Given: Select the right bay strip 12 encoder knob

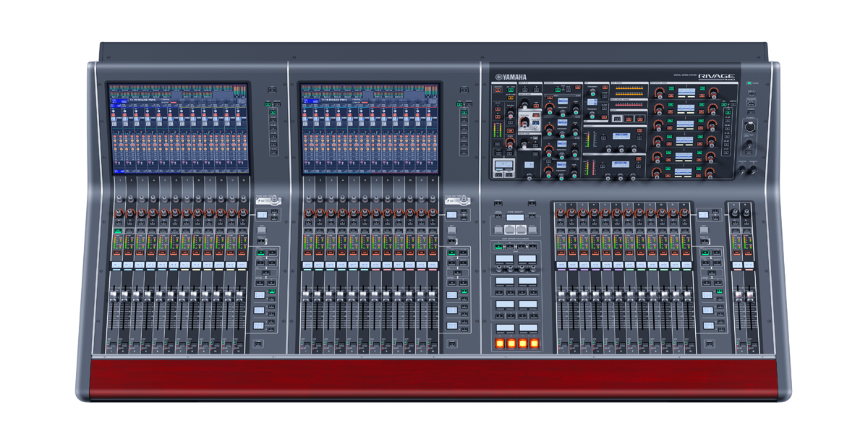Looking at the screenshot, I should 684,213.
